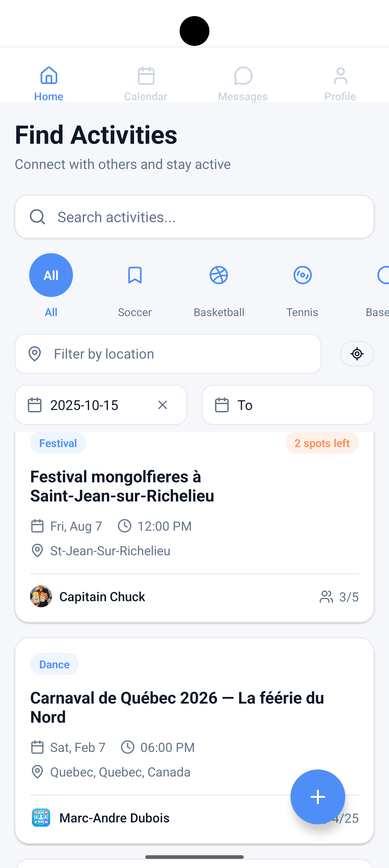Open the start date picker
The width and height of the screenshot is (389, 868).
pyautogui.click(x=84, y=405)
